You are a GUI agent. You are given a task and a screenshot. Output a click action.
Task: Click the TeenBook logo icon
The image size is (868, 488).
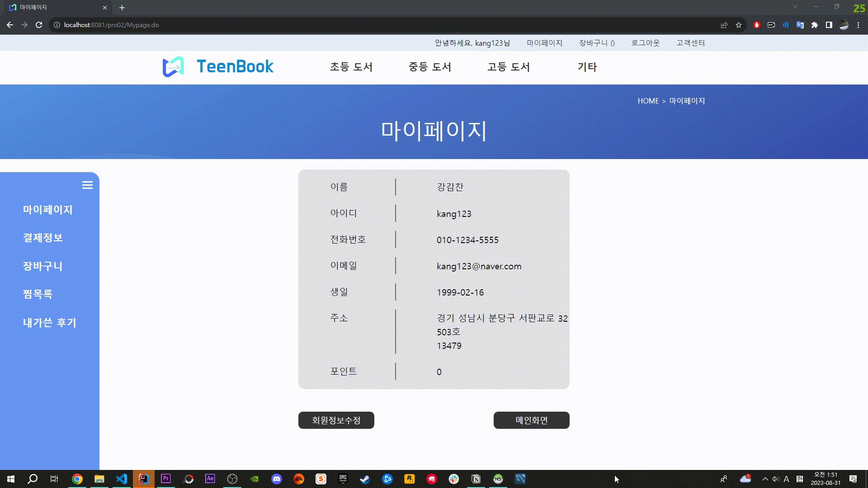173,67
